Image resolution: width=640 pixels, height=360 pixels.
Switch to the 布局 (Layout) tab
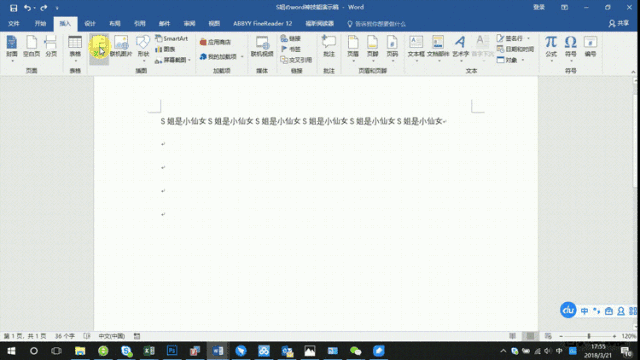tap(115, 24)
